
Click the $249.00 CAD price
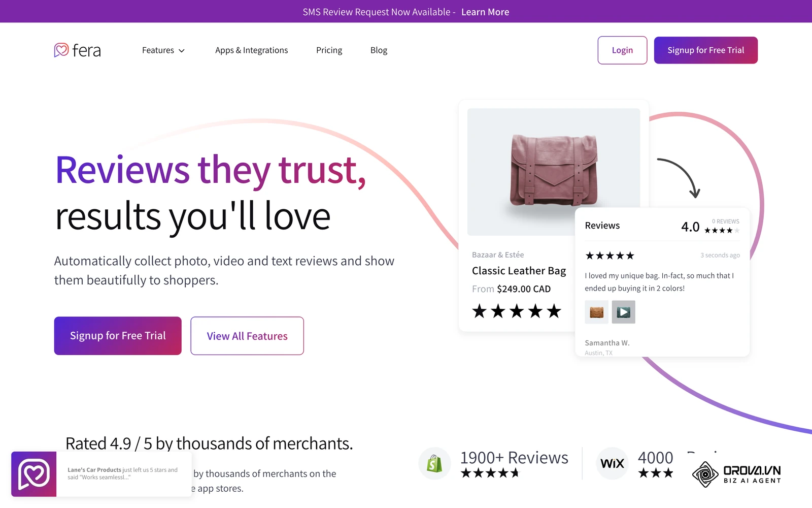pos(524,289)
